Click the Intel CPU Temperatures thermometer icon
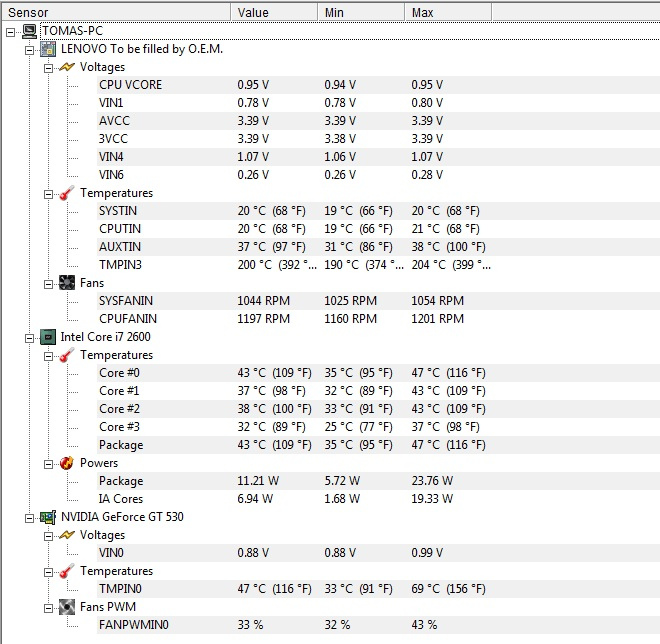This screenshot has height=644, width=660. (67, 355)
